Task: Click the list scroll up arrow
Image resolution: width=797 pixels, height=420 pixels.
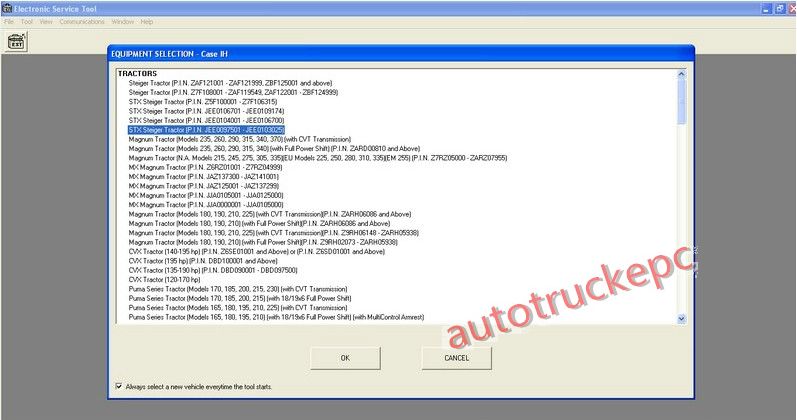Action: 681,74
